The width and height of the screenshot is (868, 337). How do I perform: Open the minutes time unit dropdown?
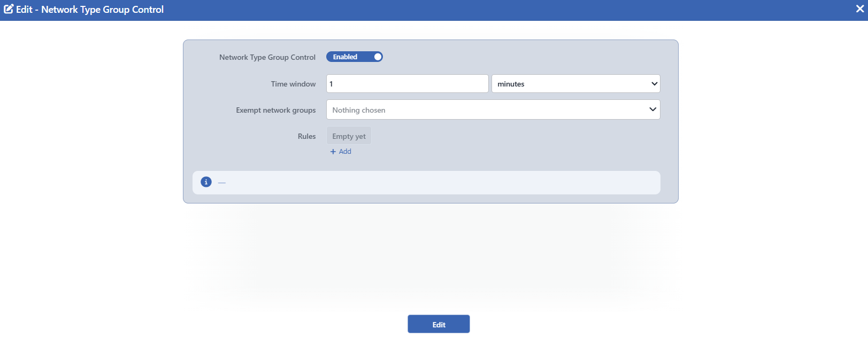576,84
